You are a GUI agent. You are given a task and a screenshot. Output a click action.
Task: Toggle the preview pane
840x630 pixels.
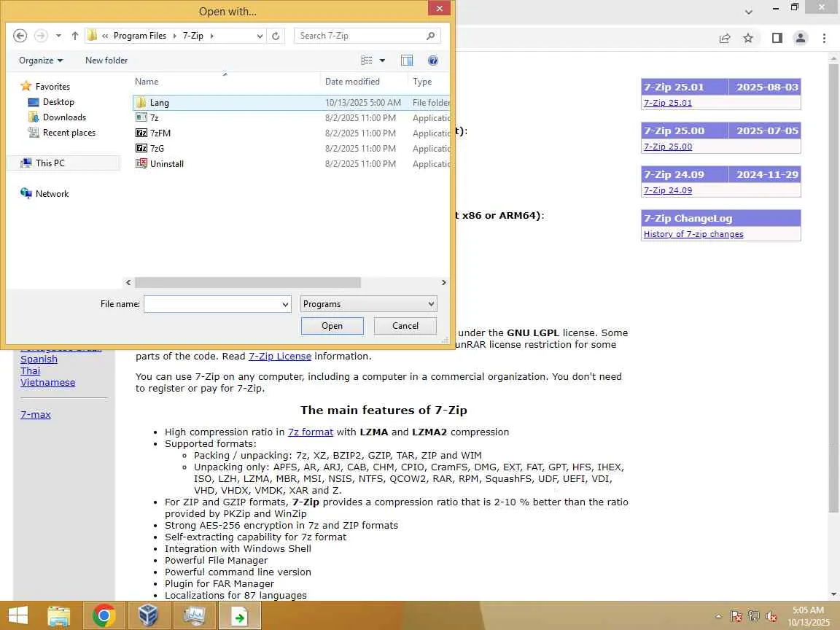click(407, 61)
